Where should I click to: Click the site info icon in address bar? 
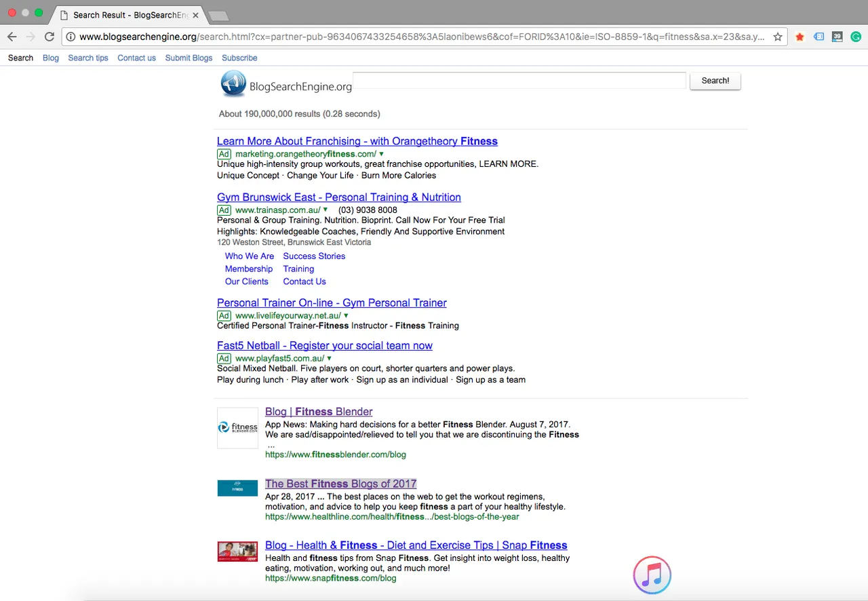71,37
